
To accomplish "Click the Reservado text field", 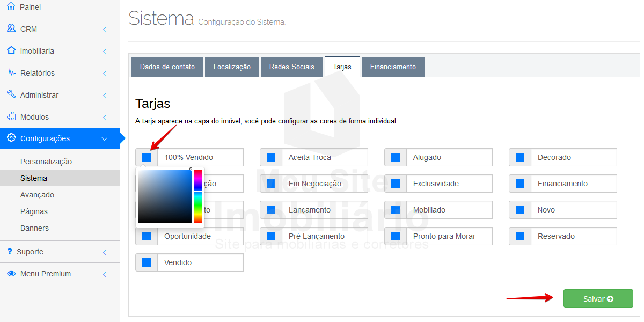I will [573, 236].
